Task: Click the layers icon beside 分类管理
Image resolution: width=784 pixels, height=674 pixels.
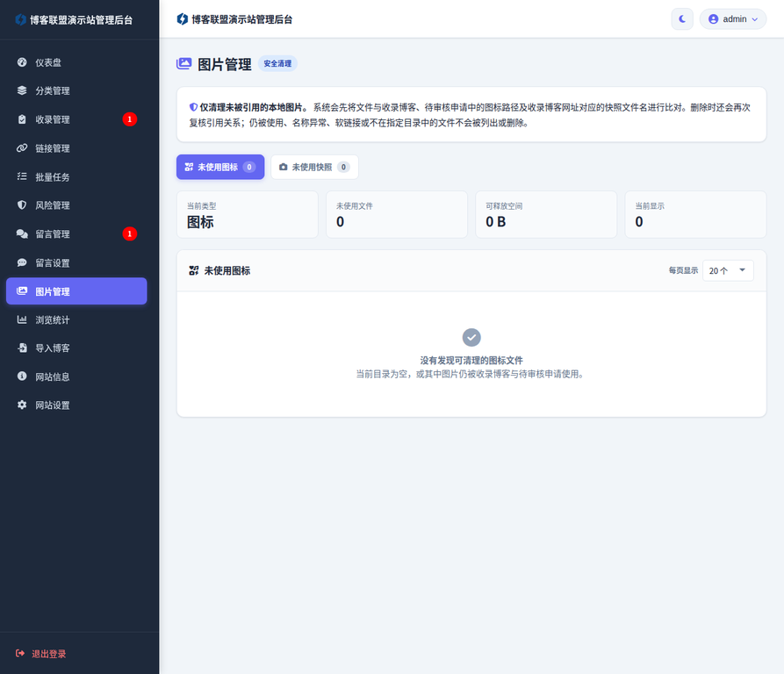Action: tap(21, 90)
